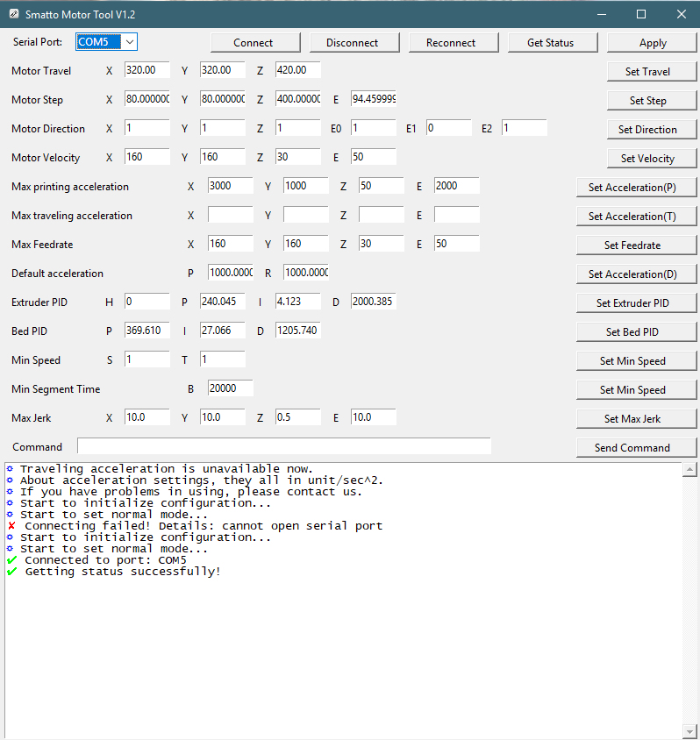
Task: Click the Motor Travel Z field 420.00
Action: point(298,70)
